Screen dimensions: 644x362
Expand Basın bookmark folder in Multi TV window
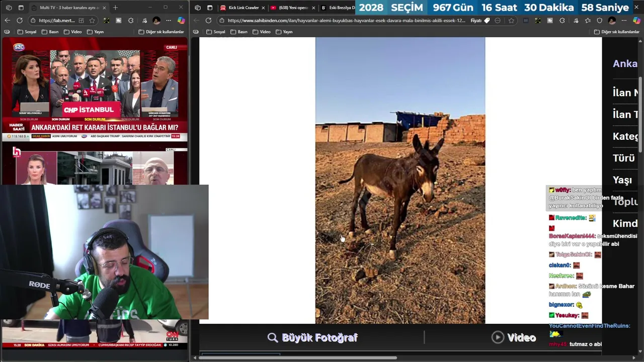click(50, 32)
